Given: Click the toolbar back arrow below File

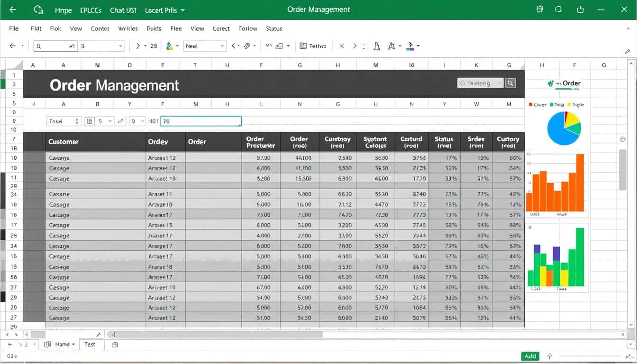Looking at the screenshot, I should [x=13, y=46].
